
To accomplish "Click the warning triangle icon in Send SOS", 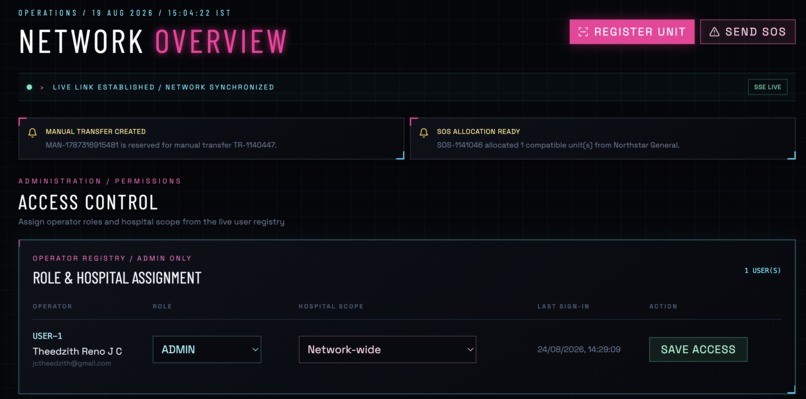I will point(714,32).
